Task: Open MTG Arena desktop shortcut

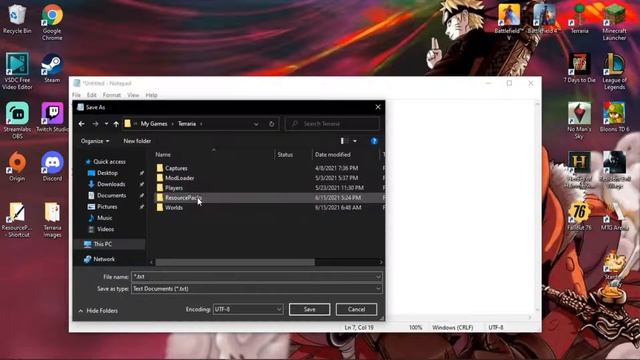Action: coord(614,216)
